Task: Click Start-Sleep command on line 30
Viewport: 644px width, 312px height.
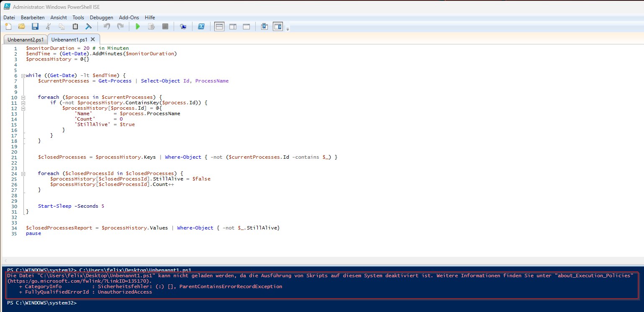Action: tap(54, 206)
